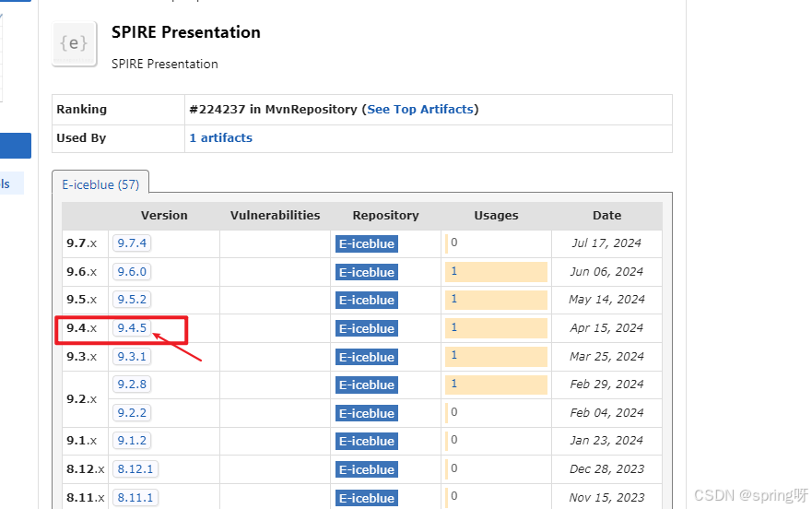Image resolution: width=812 pixels, height=509 pixels.
Task: Click the Date column header
Action: (607, 216)
